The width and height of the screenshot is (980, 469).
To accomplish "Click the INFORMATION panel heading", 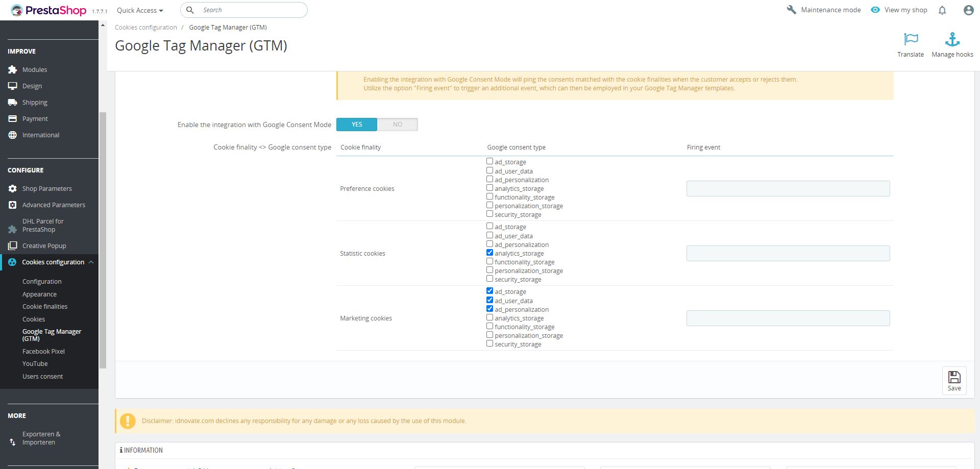I will point(141,450).
